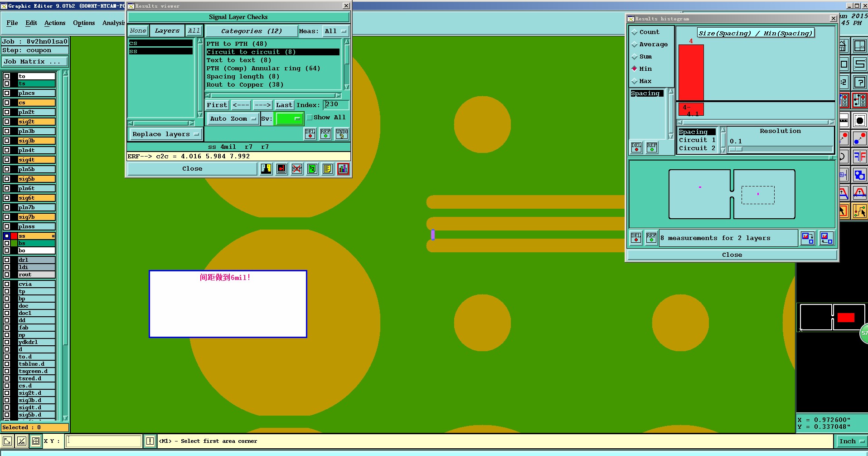Toggle visibility box of the cs layer

(7, 103)
